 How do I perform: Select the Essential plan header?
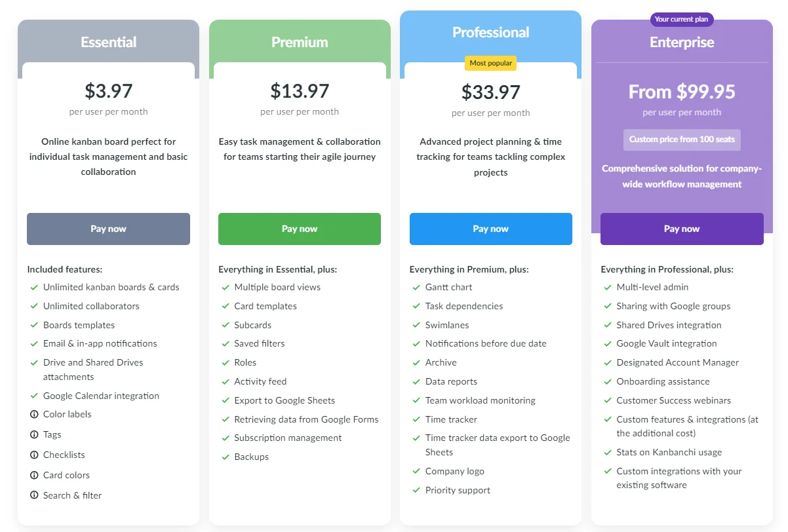[x=108, y=42]
